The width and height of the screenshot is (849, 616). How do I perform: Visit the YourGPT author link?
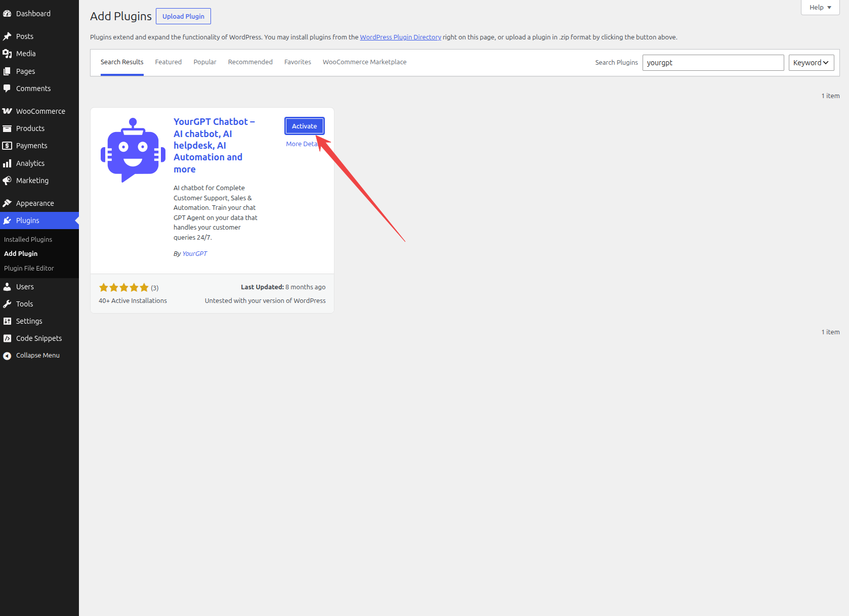coord(195,254)
